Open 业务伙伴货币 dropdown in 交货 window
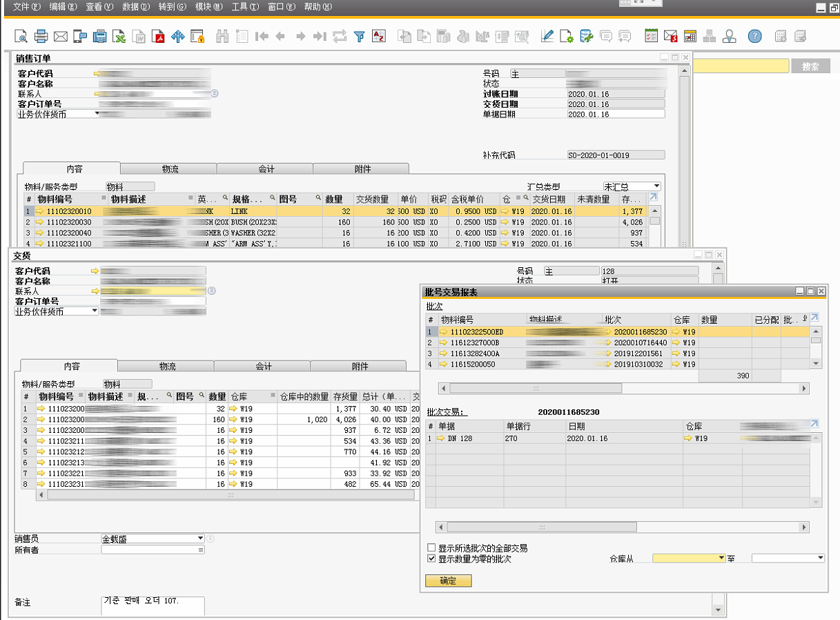This screenshot has height=620, width=840. (x=95, y=311)
